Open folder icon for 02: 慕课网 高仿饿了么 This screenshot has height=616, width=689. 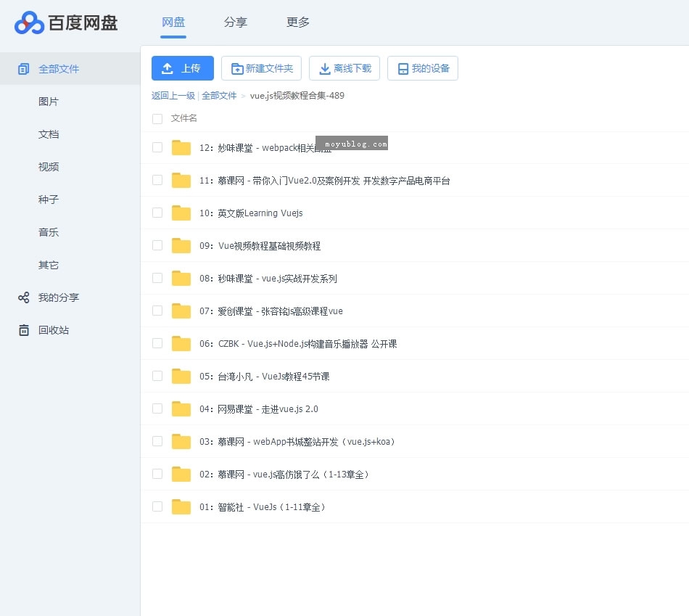click(x=181, y=474)
